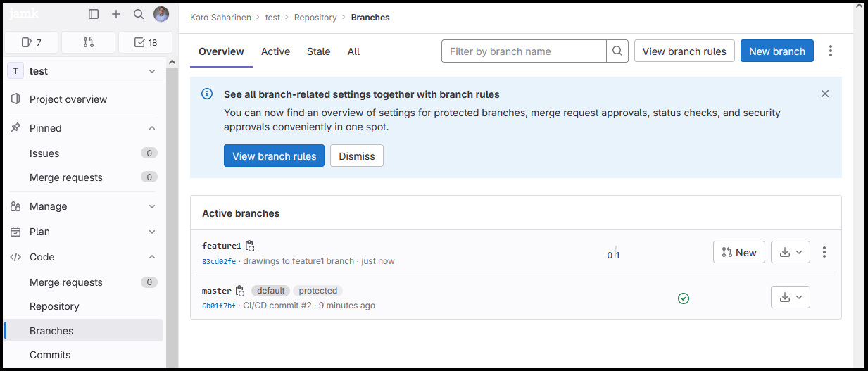Copy feature1 branch name to clipboard

[x=250, y=246]
